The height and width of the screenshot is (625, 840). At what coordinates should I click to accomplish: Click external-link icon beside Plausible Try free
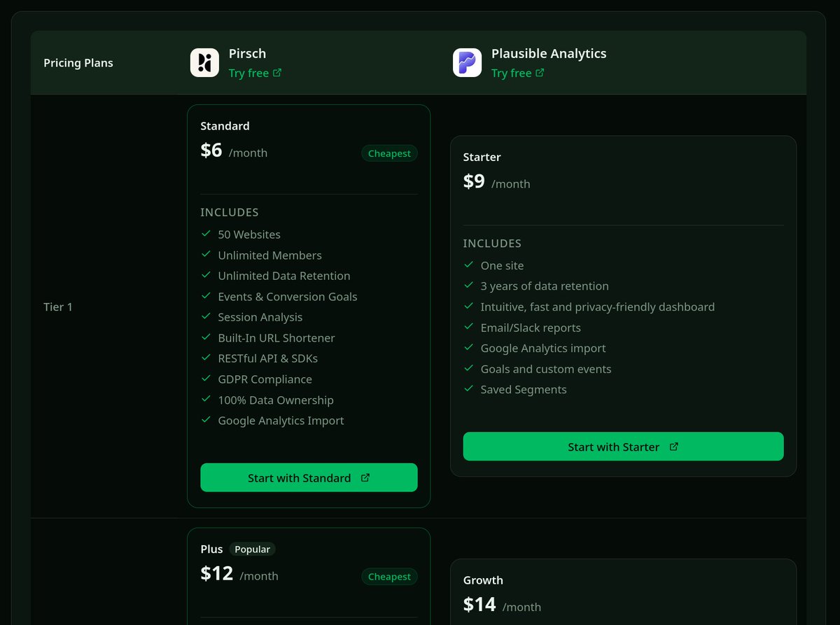(x=540, y=72)
